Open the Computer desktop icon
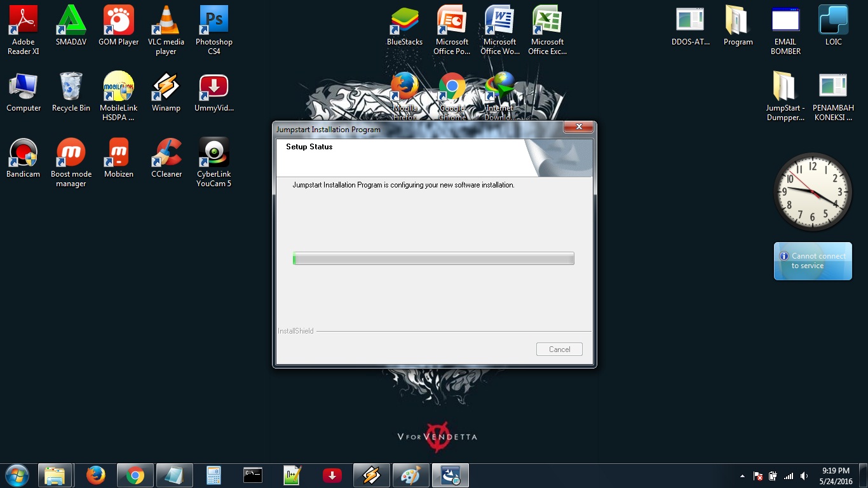This screenshot has width=868, height=488. pyautogui.click(x=24, y=92)
